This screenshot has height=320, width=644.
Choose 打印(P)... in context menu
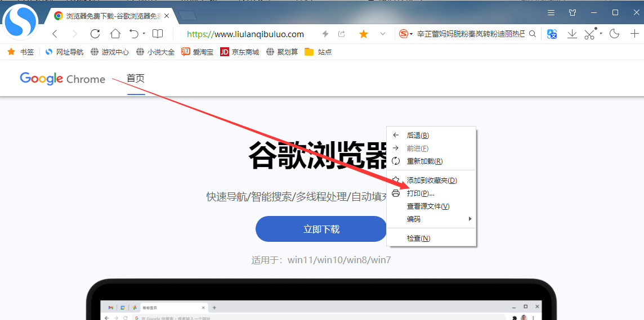click(431, 193)
